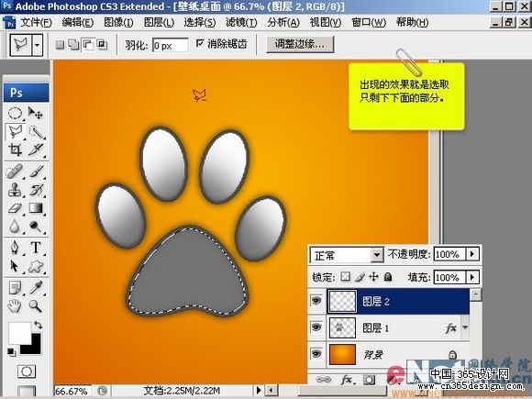Click the 调整边缘... button
The height and width of the screenshot is (399, 532).
[300, 44]
